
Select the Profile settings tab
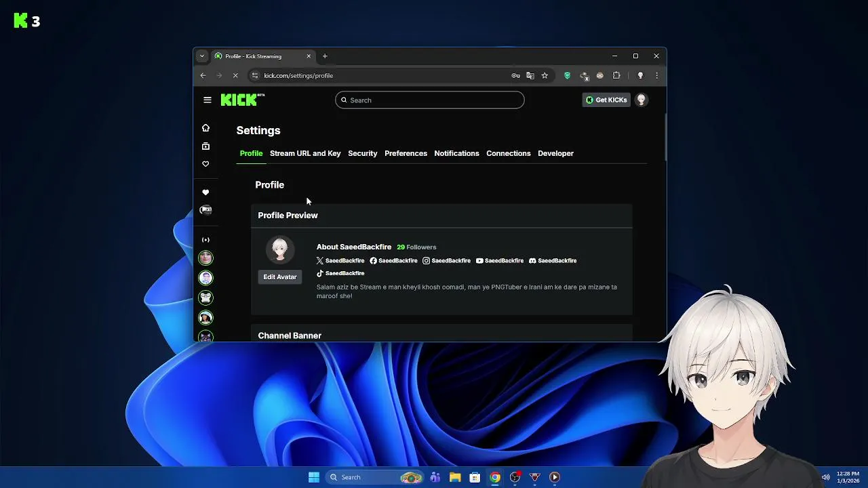pos(251,153)
